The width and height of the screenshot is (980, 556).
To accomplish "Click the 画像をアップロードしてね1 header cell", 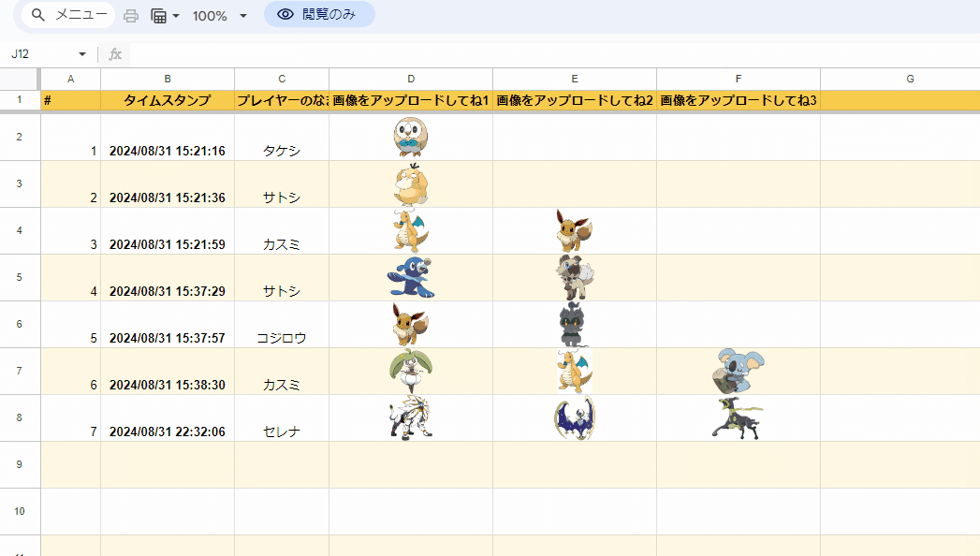I will click(x=411, y=100).
